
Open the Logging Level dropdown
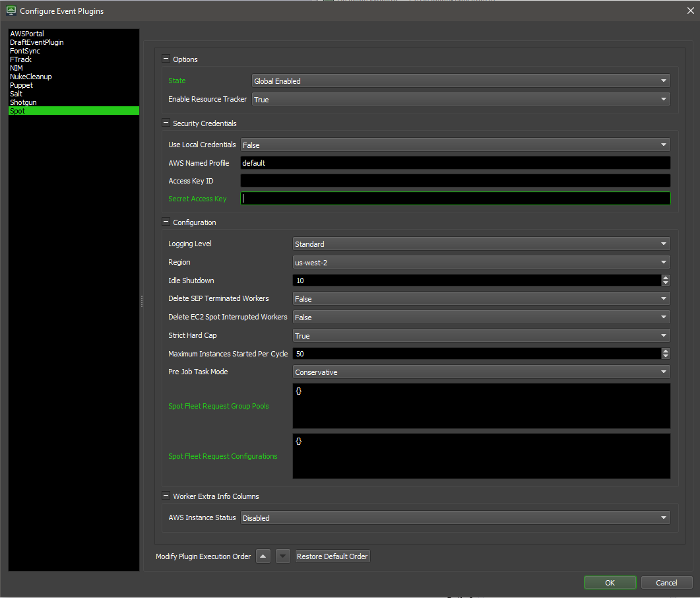tap(481, 244)
